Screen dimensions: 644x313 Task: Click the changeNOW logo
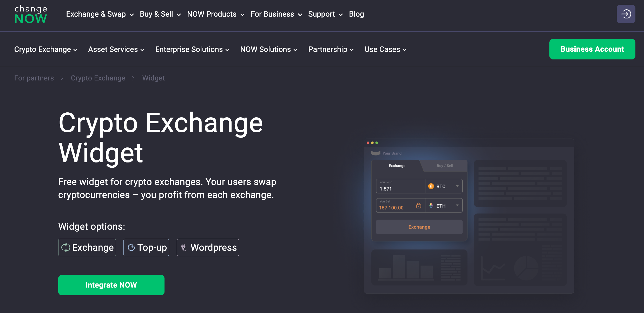(31, 14)
